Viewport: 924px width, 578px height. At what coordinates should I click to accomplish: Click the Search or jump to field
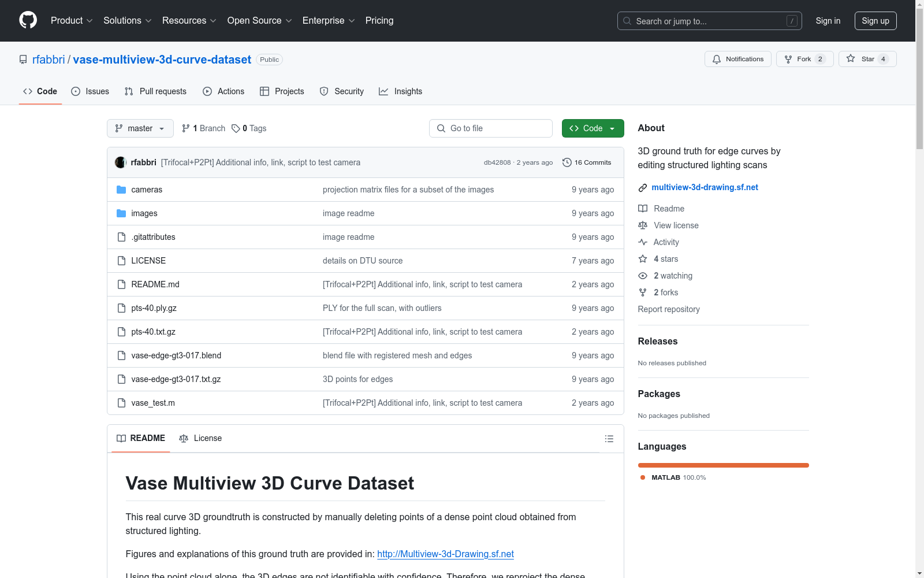pyautogui.click(x=710, y=21)
